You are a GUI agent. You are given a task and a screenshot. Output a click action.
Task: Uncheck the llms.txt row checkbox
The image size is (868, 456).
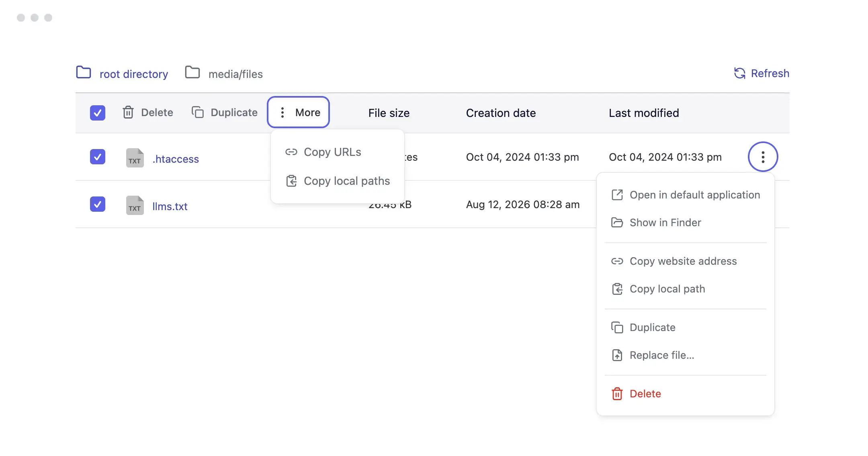pos(98,204)
